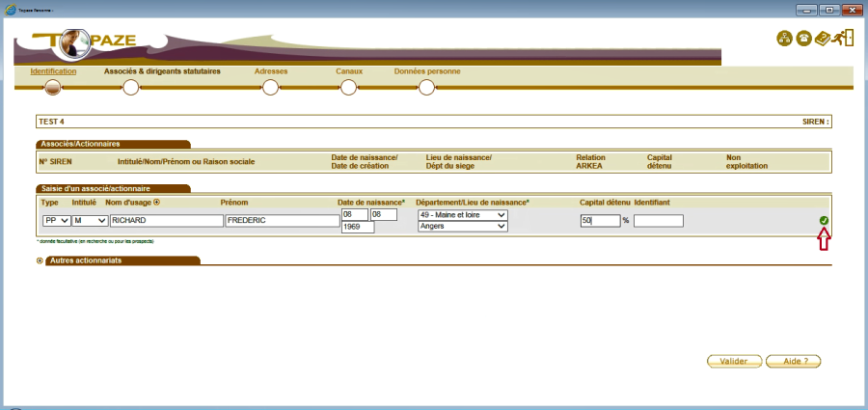Select the Adresses step circle
This screenshot has height=410, width=868.
tap(270, 88)
